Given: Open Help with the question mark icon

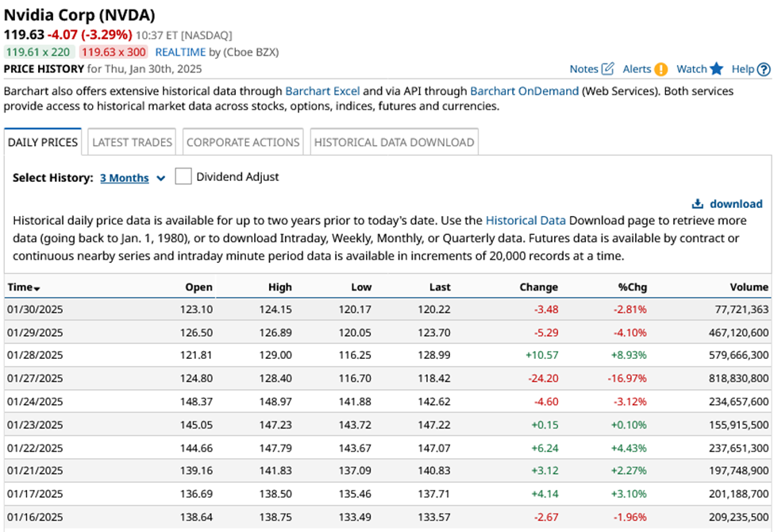Looking at the screenshot, I should [x=762, y=69].
